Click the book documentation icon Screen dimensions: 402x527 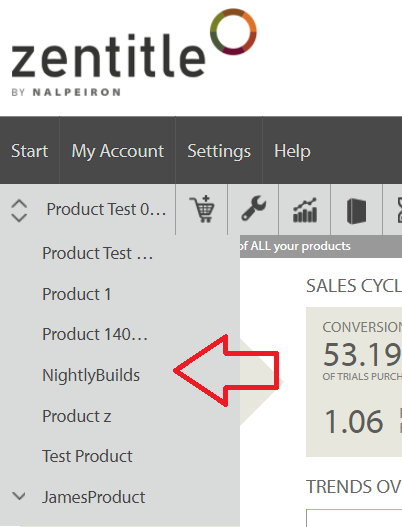click(356, 211)
